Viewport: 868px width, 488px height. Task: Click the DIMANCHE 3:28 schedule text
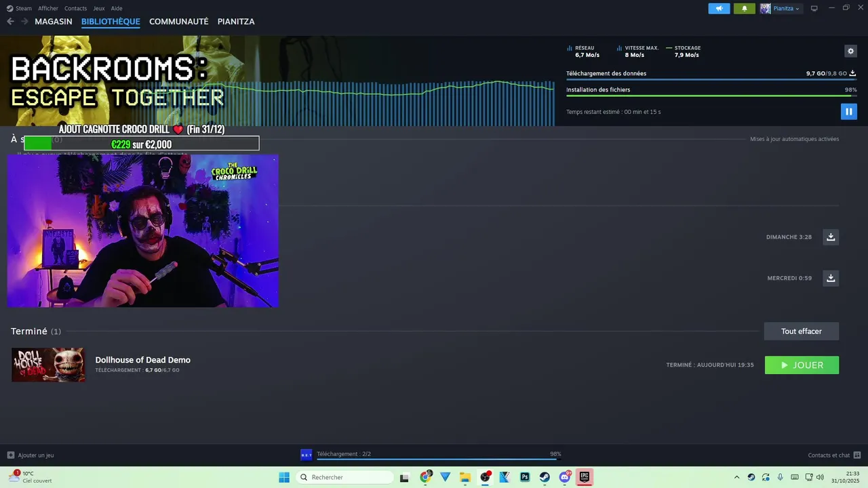point(789,237)
